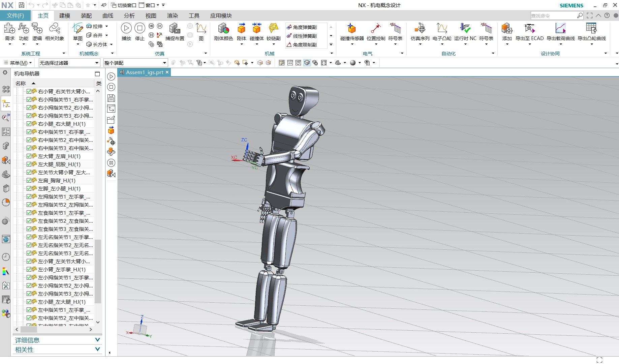The width and height of the screenshot is (619, 364).
Task: Toggle checkbox for 左脚_左小腿_HJ(1)
Action: coord(29,188)
